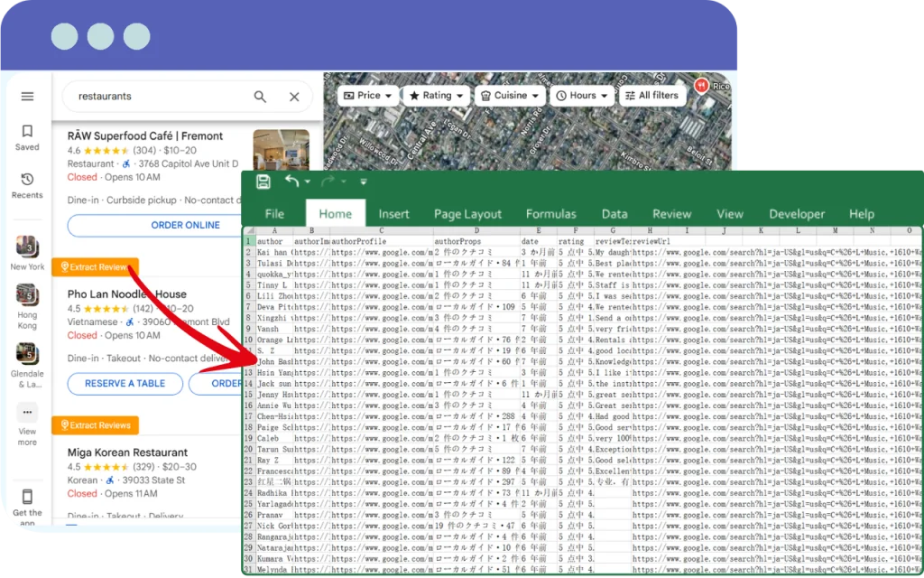Select column H header
The image size is (924, 578).
(x=650, y=230)
